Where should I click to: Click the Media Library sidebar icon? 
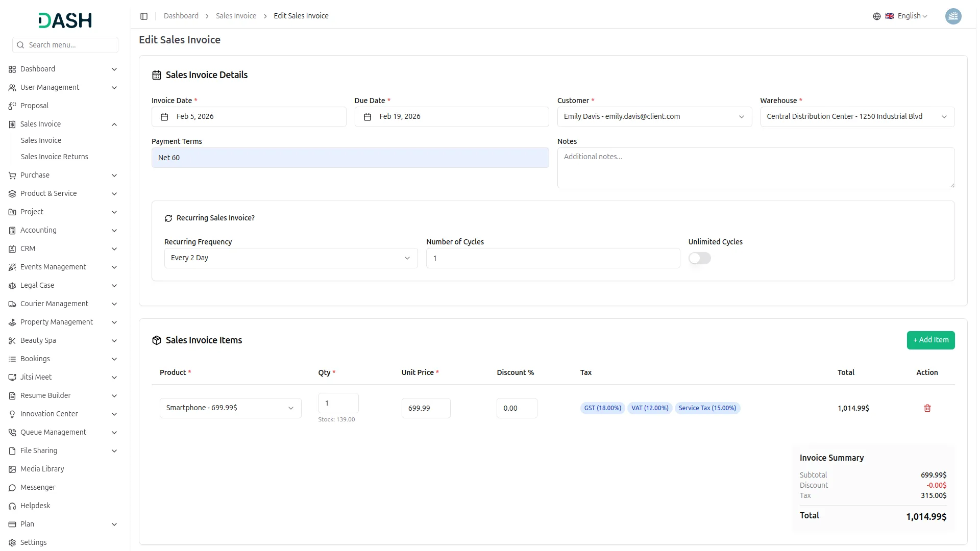[x=12, y=469]
